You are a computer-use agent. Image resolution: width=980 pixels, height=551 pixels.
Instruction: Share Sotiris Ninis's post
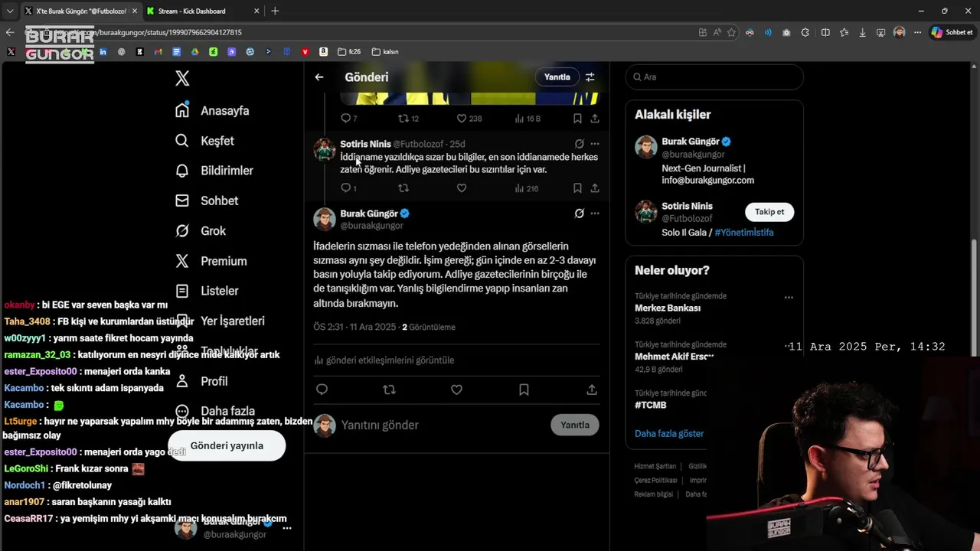click(x=595, y=188)
